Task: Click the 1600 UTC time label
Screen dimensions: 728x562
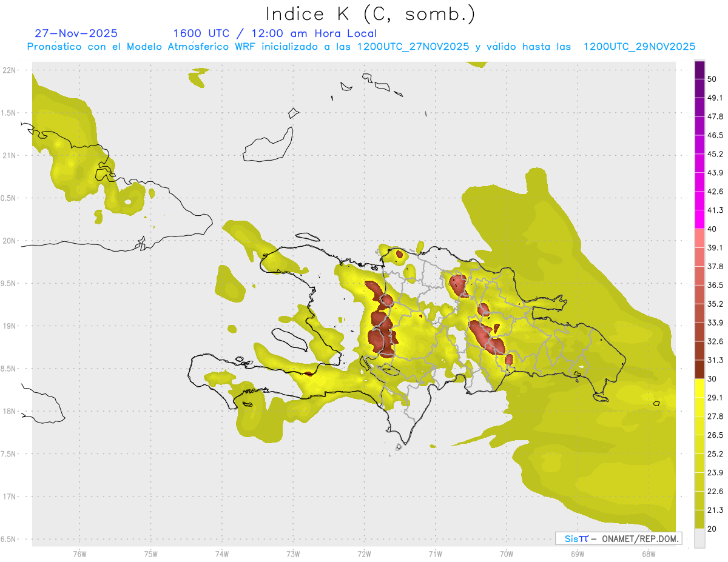Action: (201, 33)
